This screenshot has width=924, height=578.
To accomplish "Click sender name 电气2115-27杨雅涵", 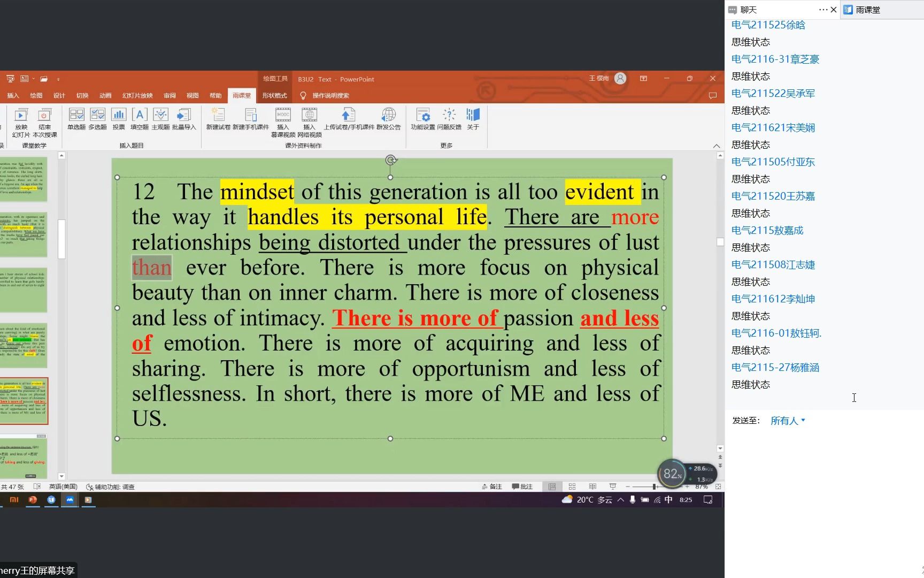I will pos(775,367).
